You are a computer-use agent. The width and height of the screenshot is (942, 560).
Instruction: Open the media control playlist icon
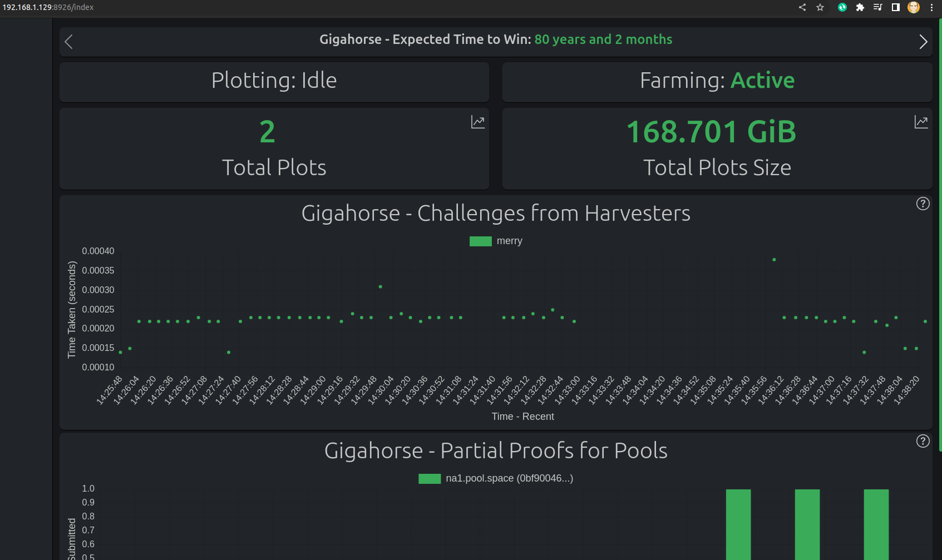878,7
